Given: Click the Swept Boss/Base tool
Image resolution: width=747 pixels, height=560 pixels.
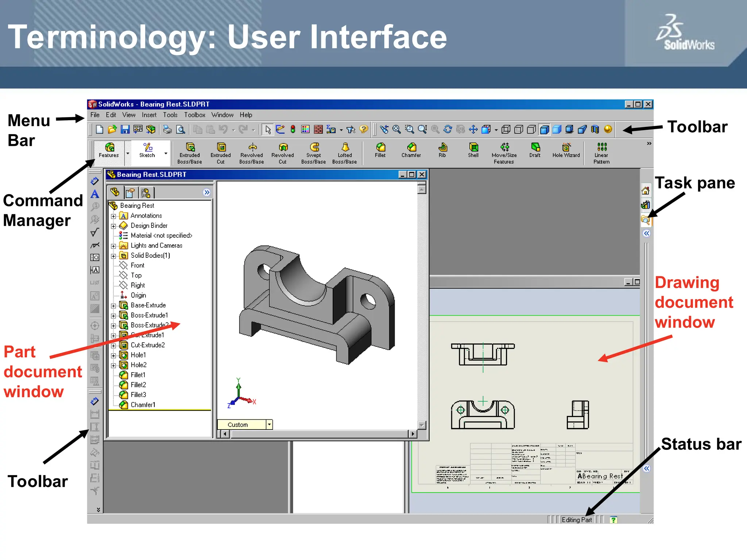Looking at the screenshot, I should coord(314,153).
